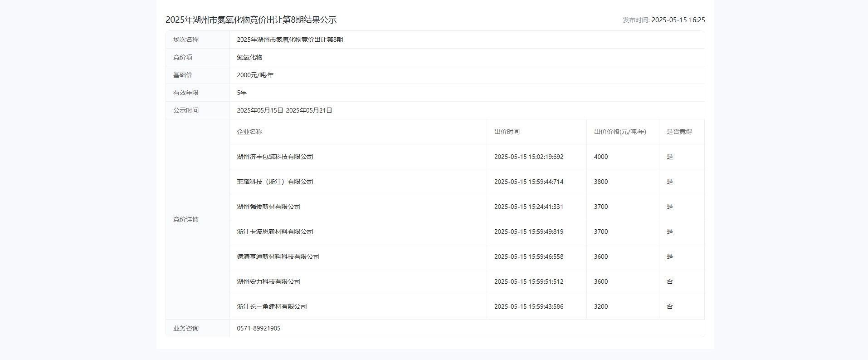Select the bid price 4000

[601, 157]
